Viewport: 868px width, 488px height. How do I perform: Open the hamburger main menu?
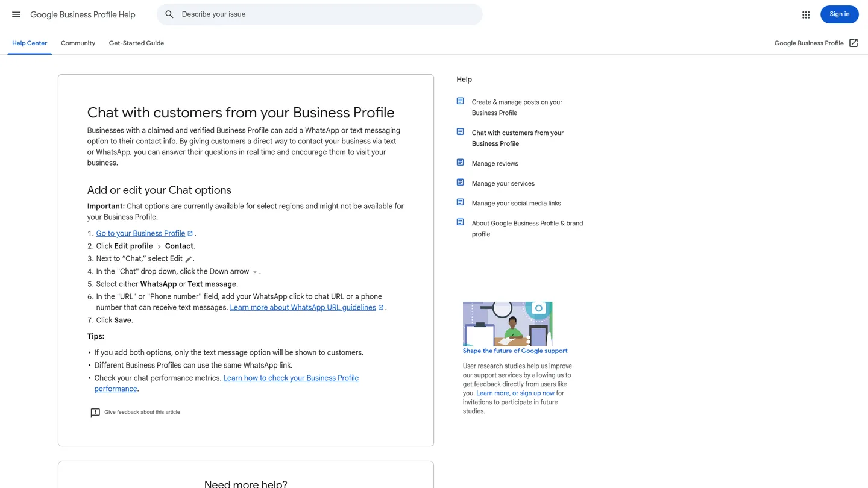pyautogui.click(x=16, y=14)
